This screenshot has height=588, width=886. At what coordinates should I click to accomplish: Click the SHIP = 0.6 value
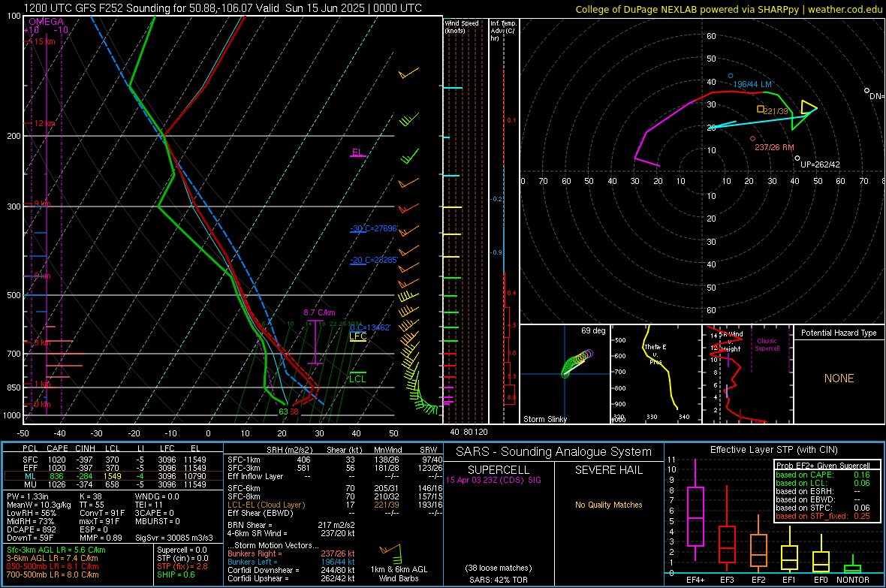click(176, 574)
